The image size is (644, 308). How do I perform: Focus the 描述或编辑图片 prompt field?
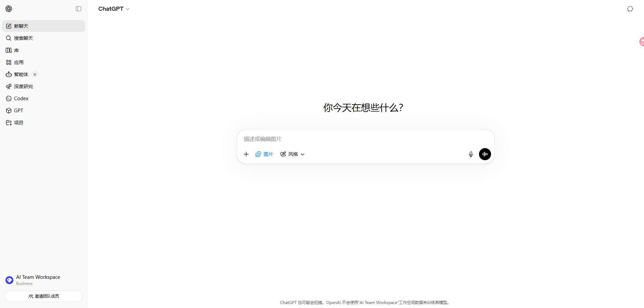coord(366,139)
